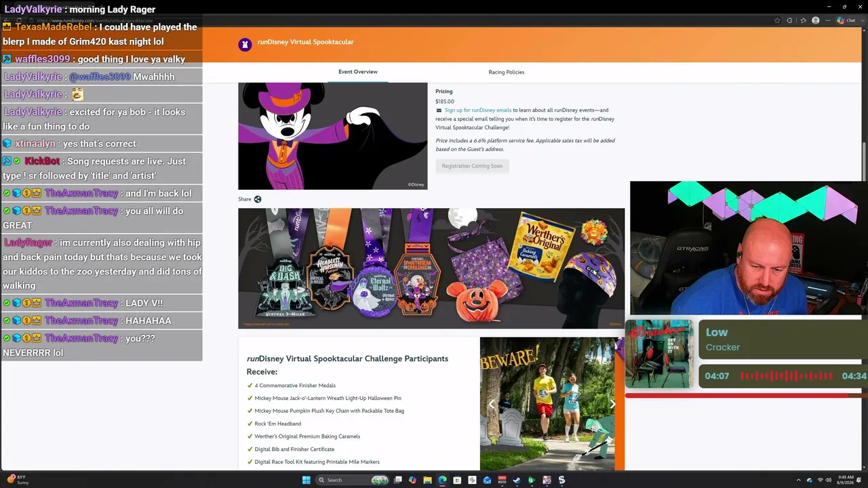Click 'Digital Bib and Finisher Certificate' item
This screenshot has height=488, width=868.
click(x=294, y=449)
